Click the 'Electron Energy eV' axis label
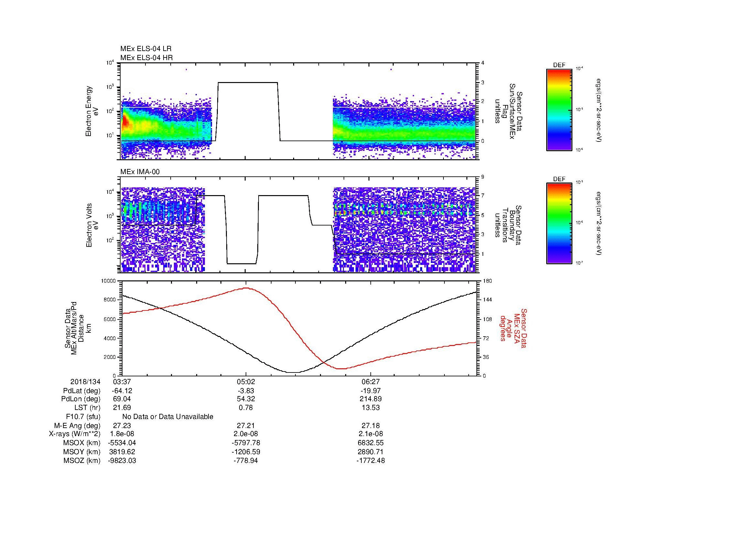The width and height of the screenshot is (756, 534). (92, 111)
